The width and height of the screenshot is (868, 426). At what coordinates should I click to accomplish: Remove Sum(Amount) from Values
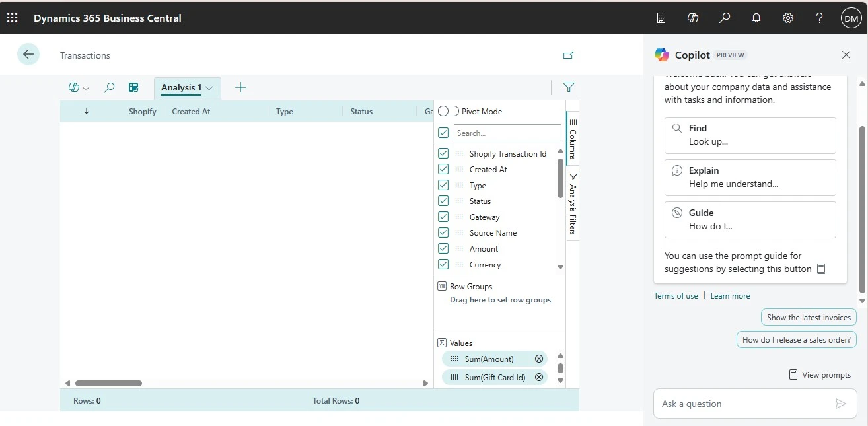pos(539,359)
